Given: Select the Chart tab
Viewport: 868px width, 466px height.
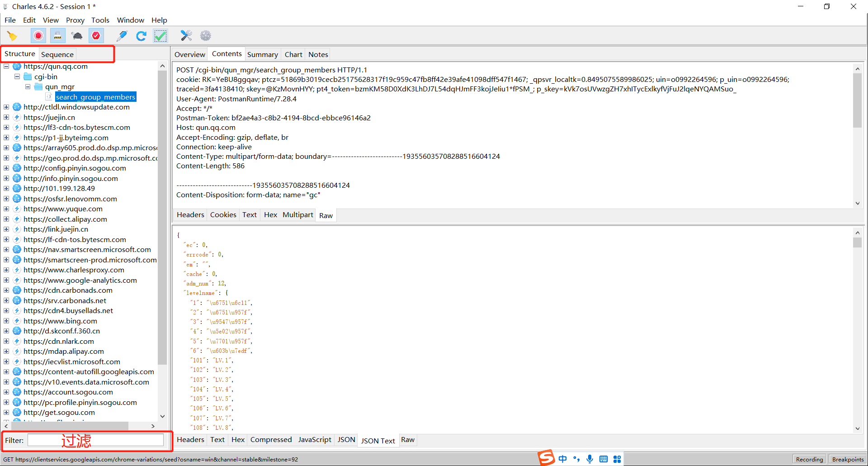Looking at the screenshot, I should click(293, 54).
